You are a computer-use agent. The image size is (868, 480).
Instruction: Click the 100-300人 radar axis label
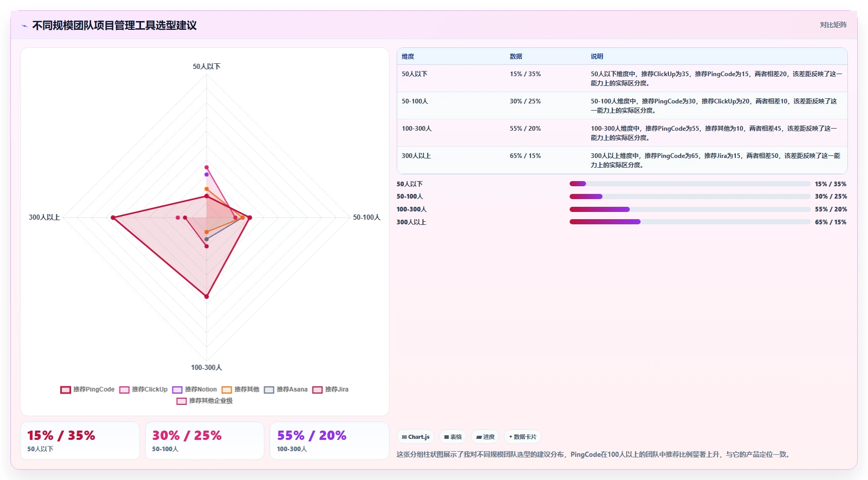[207, 367]
